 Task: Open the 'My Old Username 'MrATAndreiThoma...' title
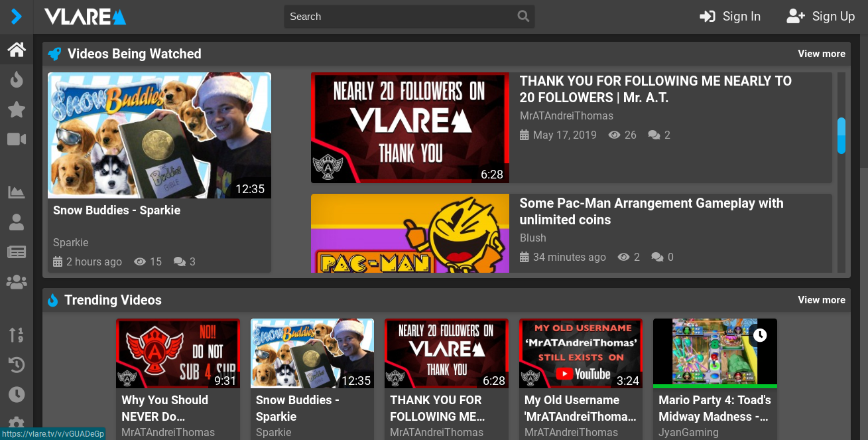coord(580,408)
